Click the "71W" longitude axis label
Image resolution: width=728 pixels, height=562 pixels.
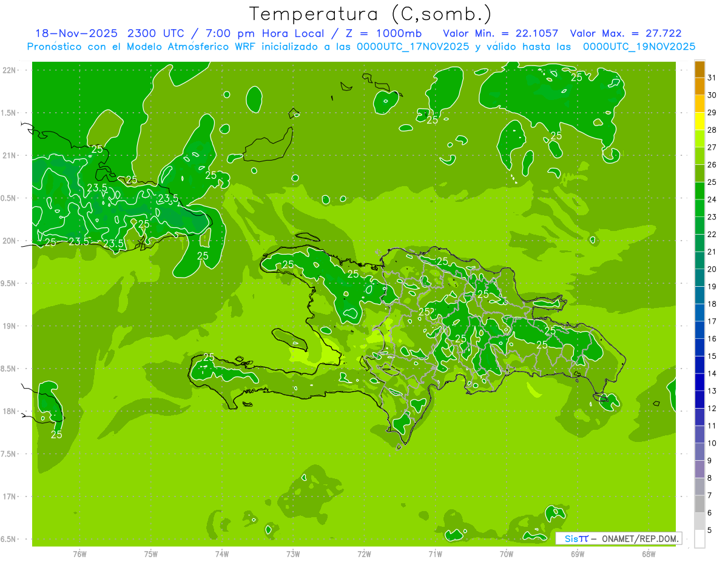tap(435, 554)
